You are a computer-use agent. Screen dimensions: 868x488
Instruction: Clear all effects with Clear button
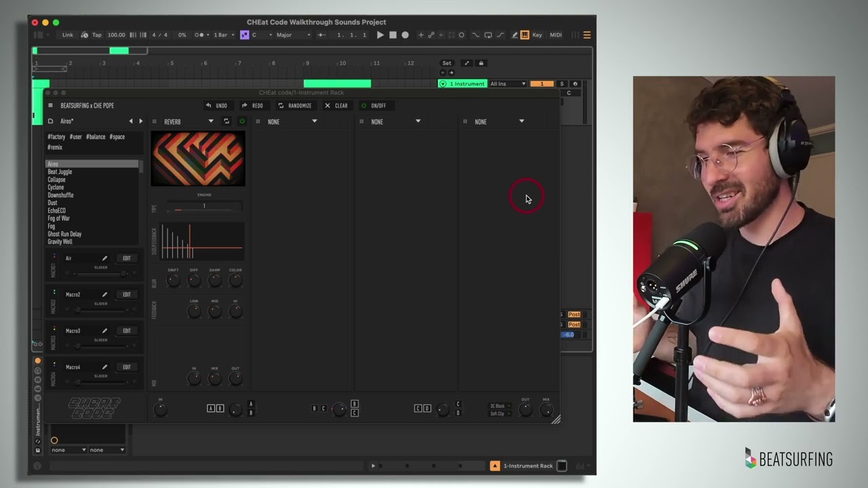point(336,106)
